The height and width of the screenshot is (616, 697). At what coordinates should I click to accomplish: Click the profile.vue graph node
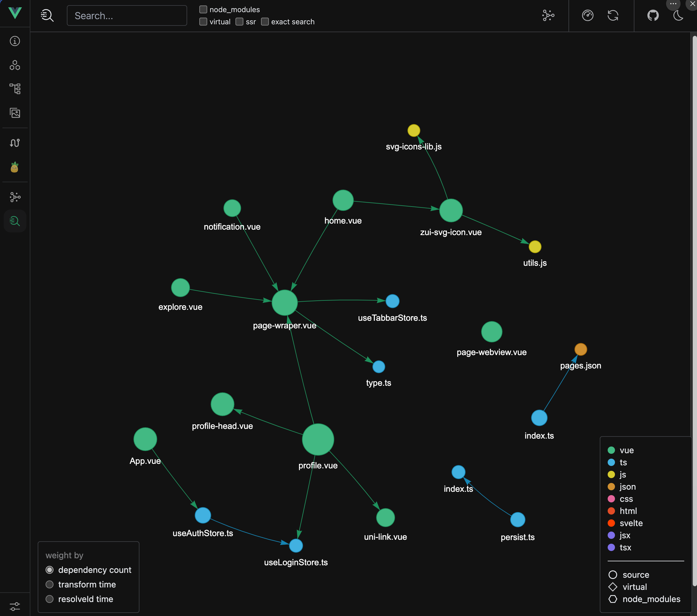[x=318, y=440]
